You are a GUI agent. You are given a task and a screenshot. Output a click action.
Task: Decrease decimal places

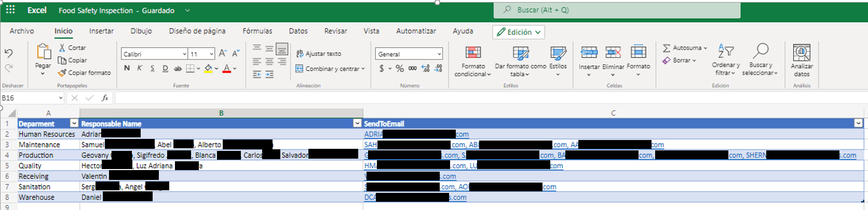pyautogui.click(x=438, y=68)
